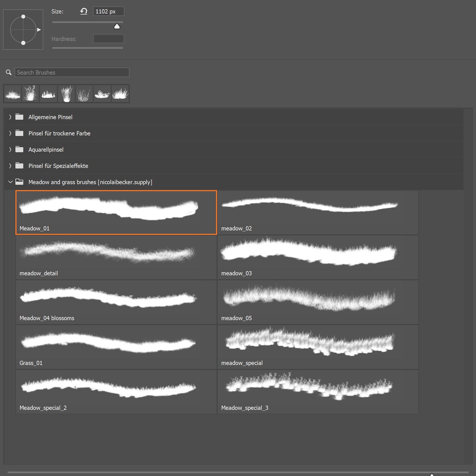
Task: Select the sixth recent brush thumbnail
Action: coord(102,94)
